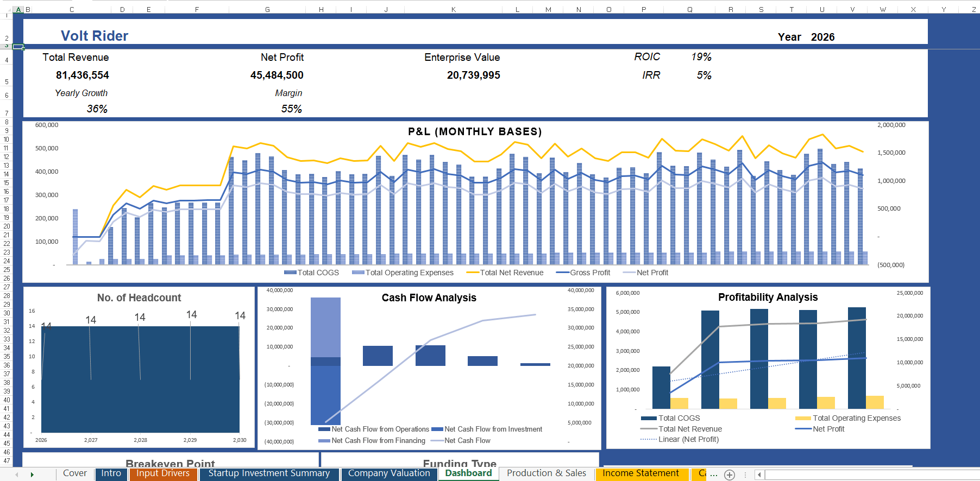Select the column K header
Image resolution: width=980 pixels, height=481 pixels.
(453, 9)
